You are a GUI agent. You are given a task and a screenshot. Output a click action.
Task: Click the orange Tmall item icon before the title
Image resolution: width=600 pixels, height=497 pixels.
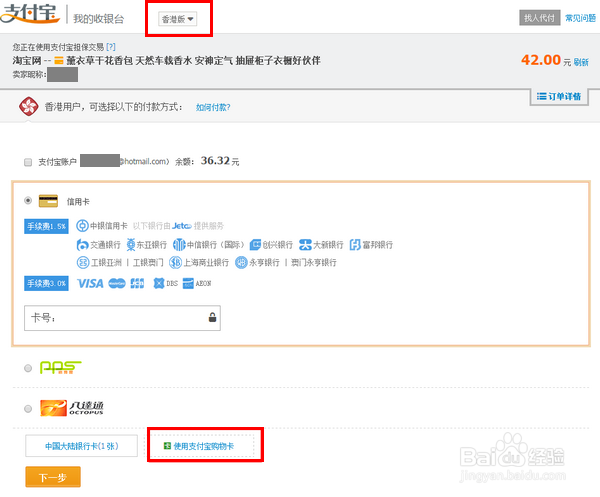[x=59, y=60]
